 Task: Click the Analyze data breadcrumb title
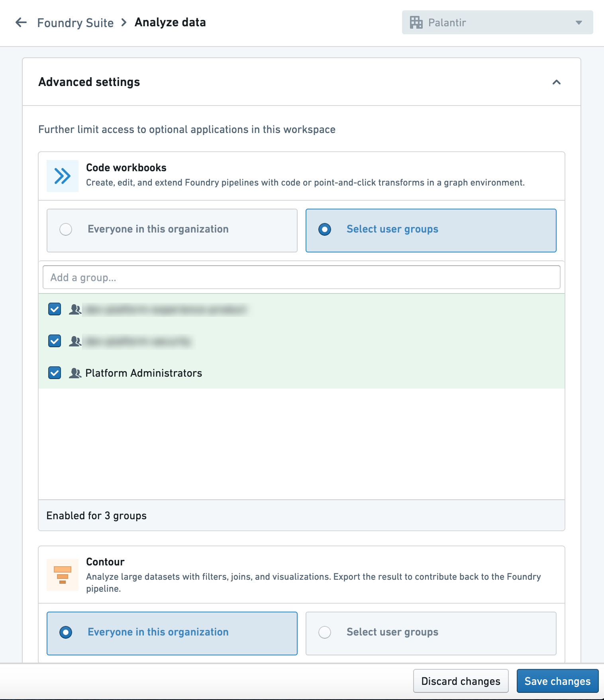170,22
